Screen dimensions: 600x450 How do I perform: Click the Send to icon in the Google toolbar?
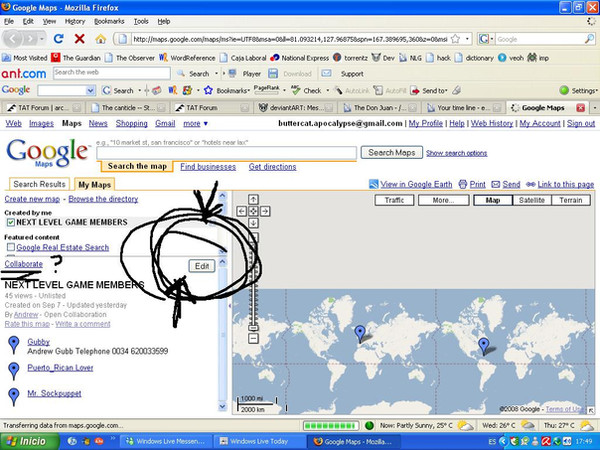point(415,91)
